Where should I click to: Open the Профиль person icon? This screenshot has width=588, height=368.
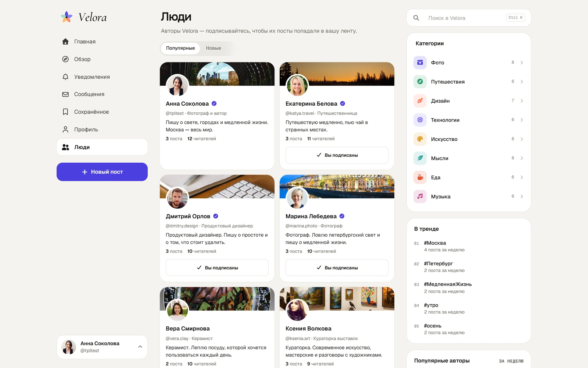point(65,130)
